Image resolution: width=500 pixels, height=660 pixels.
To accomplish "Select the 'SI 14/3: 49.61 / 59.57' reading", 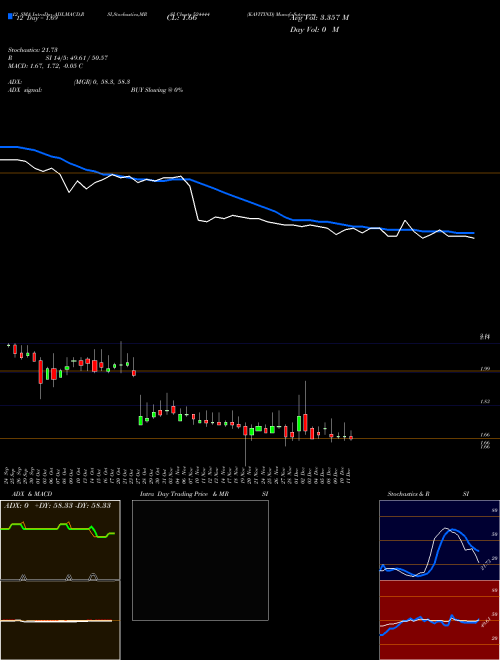I will coord(77,58).
